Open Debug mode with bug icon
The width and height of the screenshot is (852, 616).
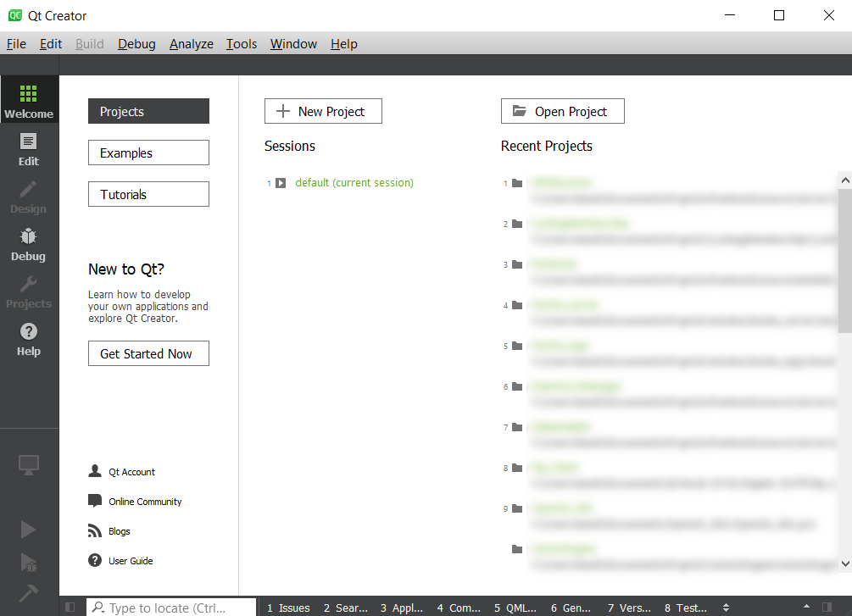coord(29,244)
